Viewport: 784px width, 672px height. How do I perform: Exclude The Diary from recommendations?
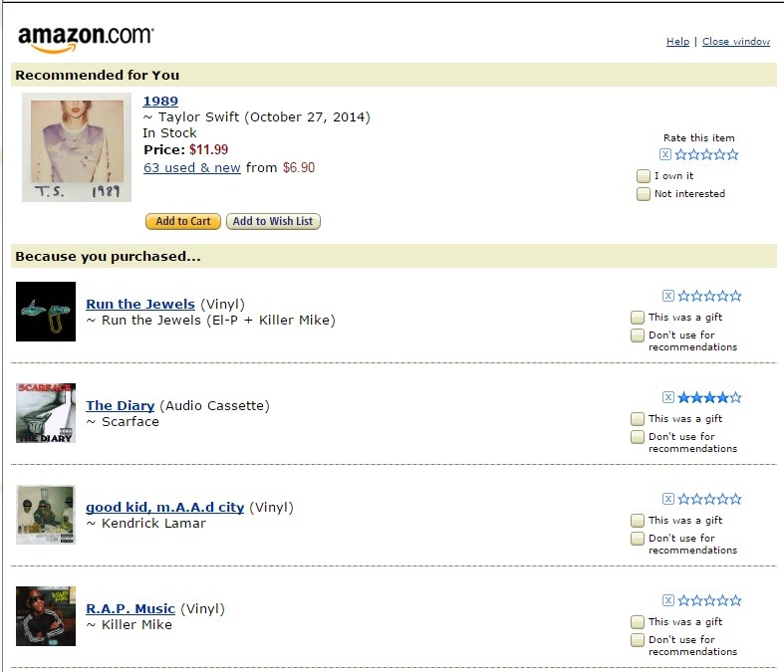click(638, 437)
